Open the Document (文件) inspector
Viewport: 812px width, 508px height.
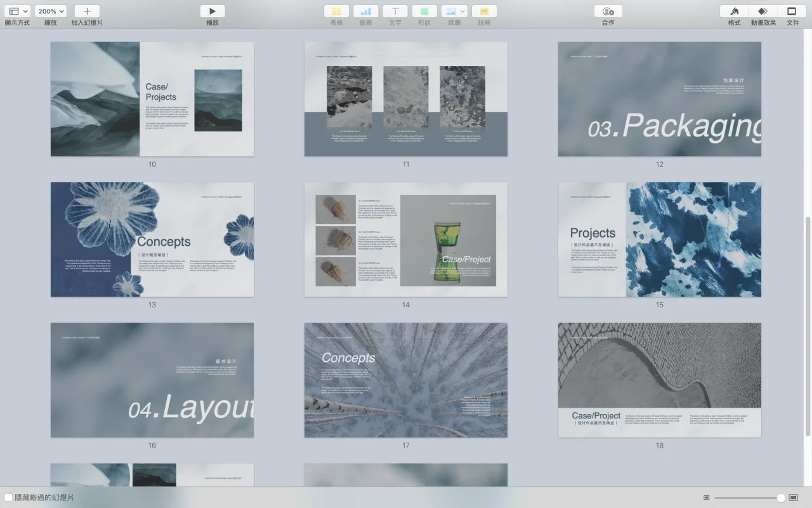(792, 11)
